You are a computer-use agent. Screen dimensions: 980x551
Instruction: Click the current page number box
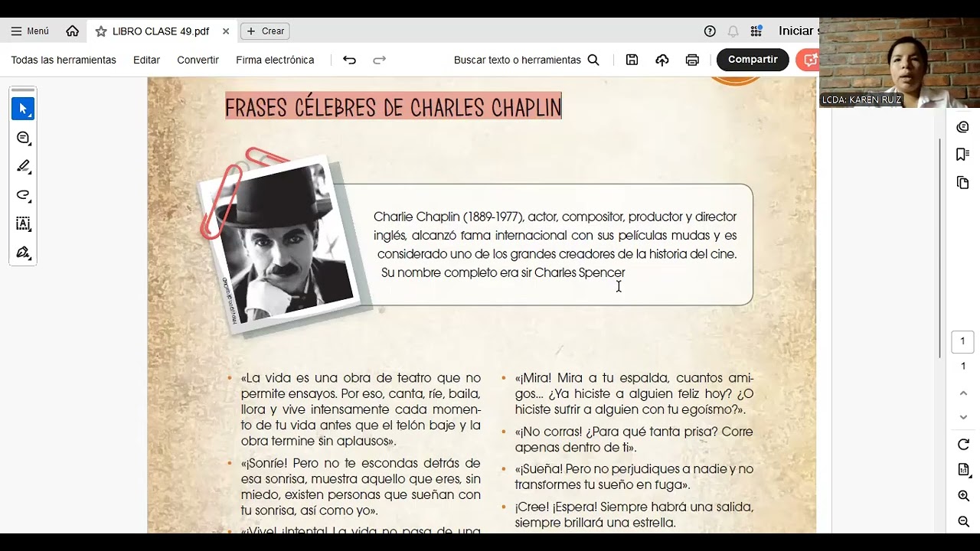click(963, 341)
